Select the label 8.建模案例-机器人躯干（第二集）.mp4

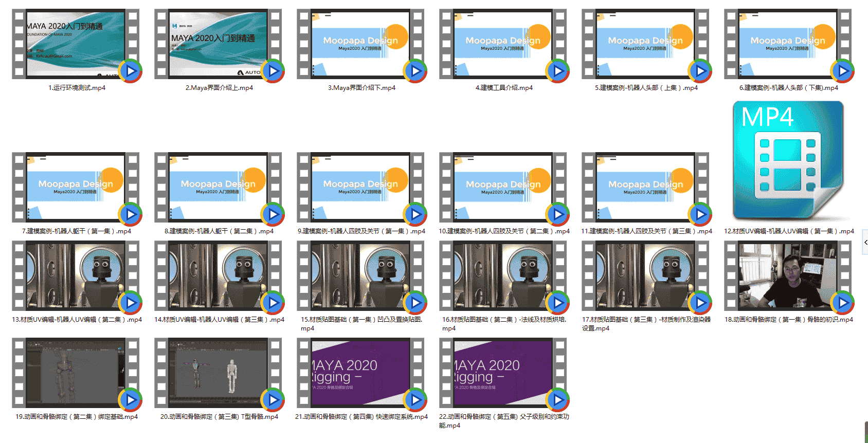219,231
